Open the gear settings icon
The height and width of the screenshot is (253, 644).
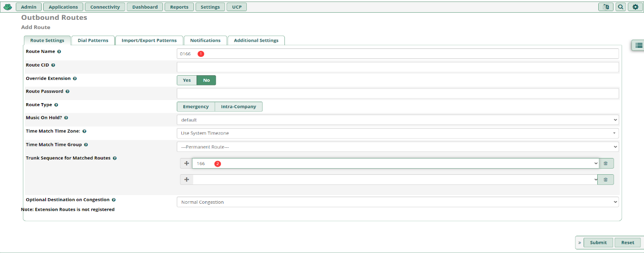point(635,7)
